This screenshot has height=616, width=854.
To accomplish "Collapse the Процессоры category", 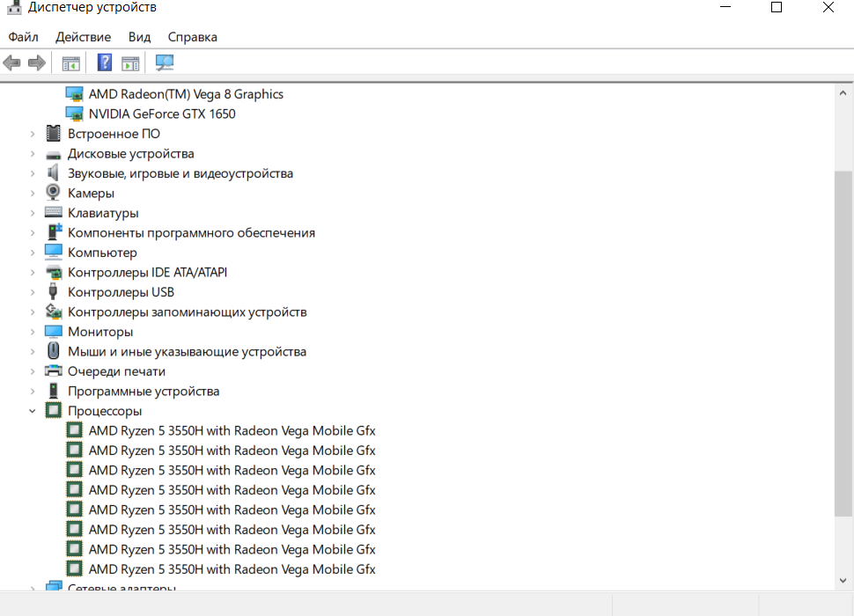I will [33, 411].
